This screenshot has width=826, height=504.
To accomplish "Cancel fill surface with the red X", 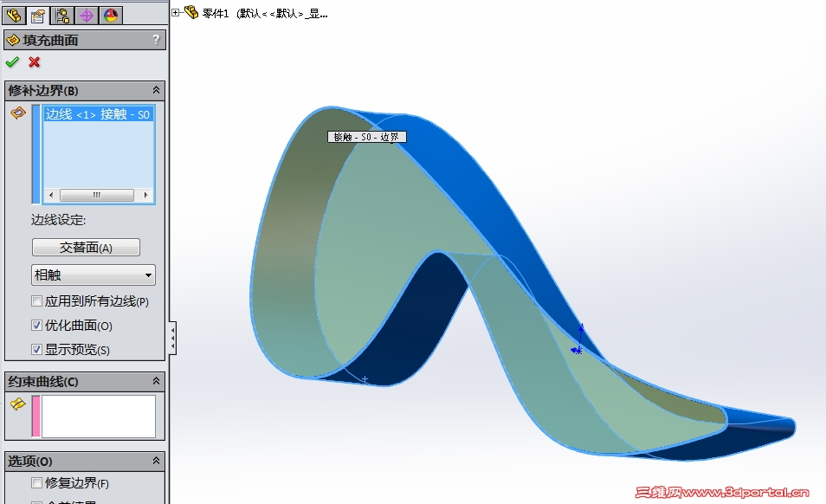I will tap(35, 62).
